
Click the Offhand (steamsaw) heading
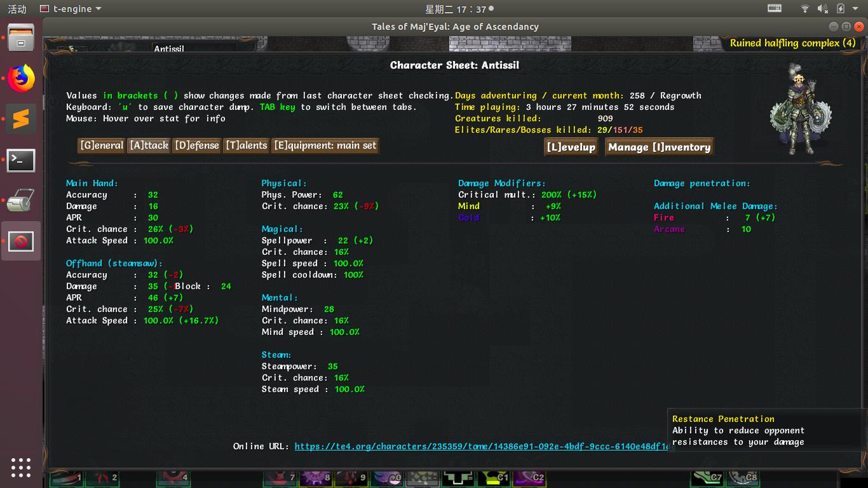pyautogui.click(x=114, y=263)
